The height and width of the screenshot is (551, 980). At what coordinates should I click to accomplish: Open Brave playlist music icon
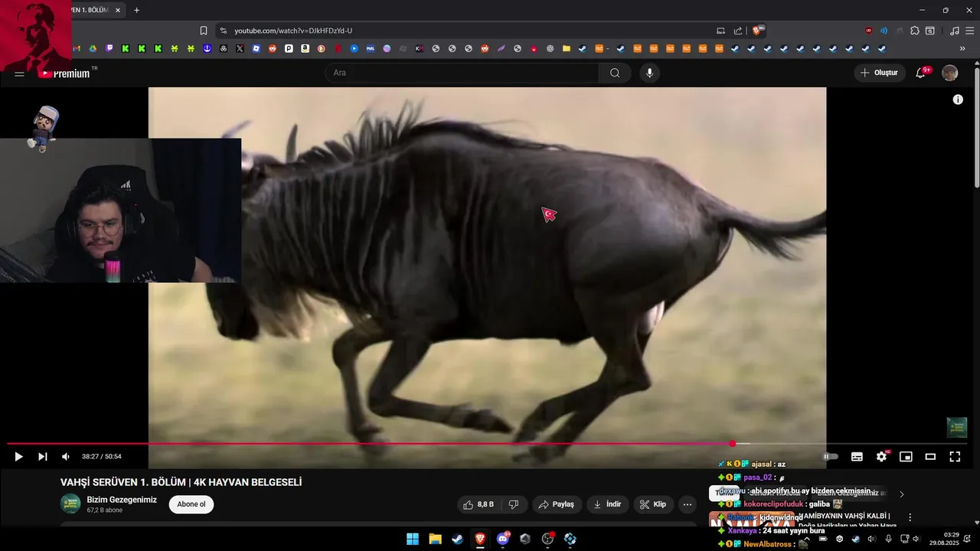coord(954,31)
